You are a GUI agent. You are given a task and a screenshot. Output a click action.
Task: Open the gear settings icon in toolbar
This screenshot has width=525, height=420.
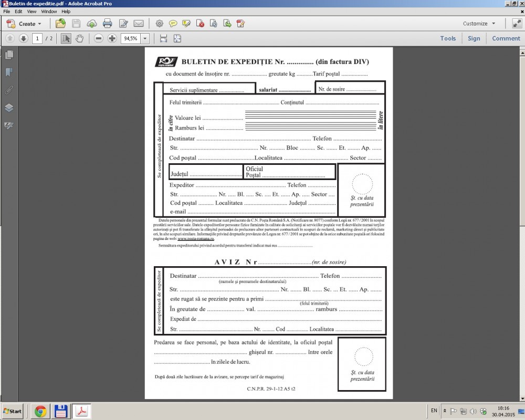pos(160,24)
